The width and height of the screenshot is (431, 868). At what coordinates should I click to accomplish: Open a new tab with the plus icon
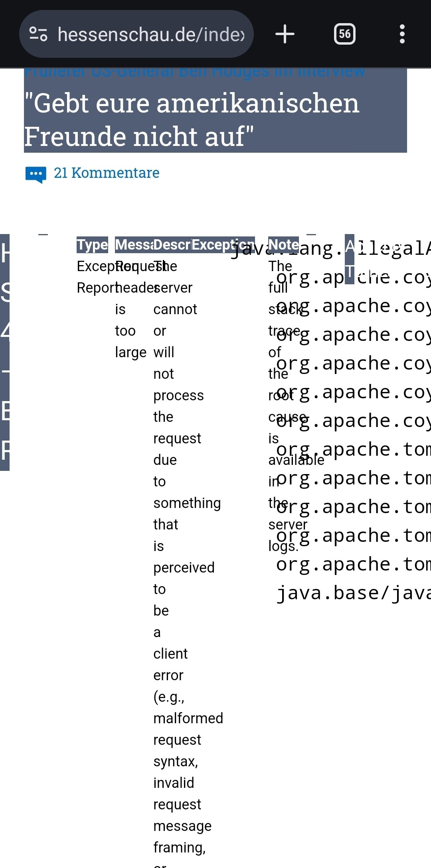285,34
